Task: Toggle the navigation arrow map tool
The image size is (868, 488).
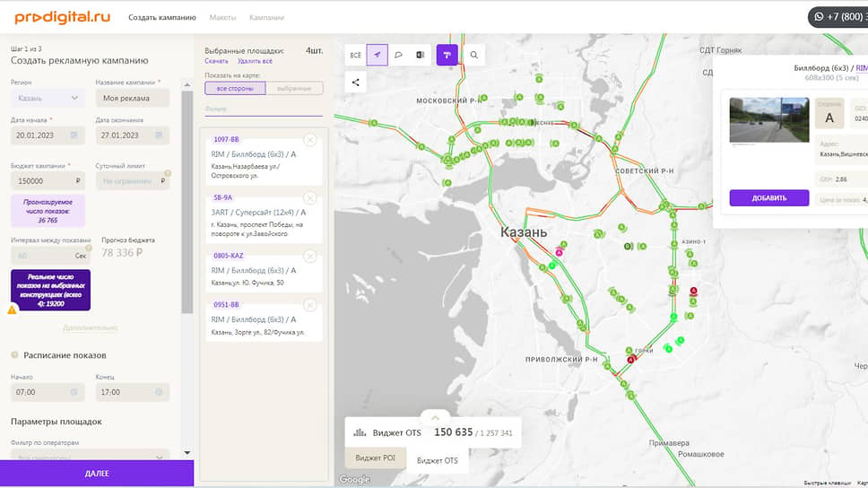Action: point(377,55)
